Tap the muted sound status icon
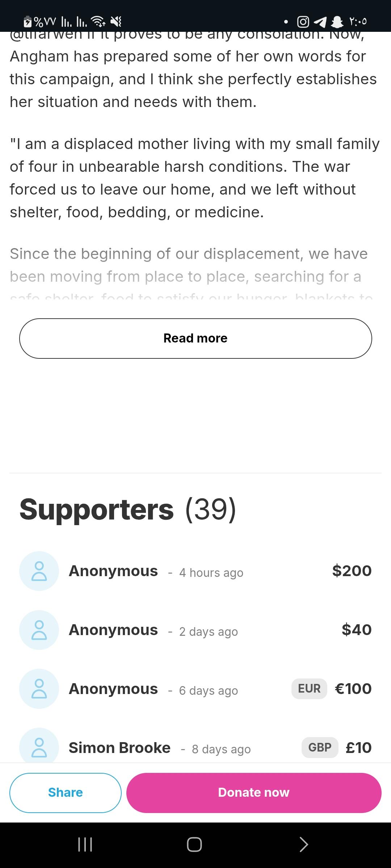Viewport: 391px width, 868px height. (116, 22)
